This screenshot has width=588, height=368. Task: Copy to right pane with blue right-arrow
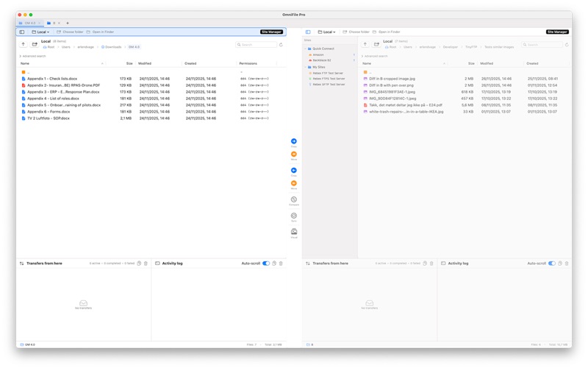pos(293,141)
